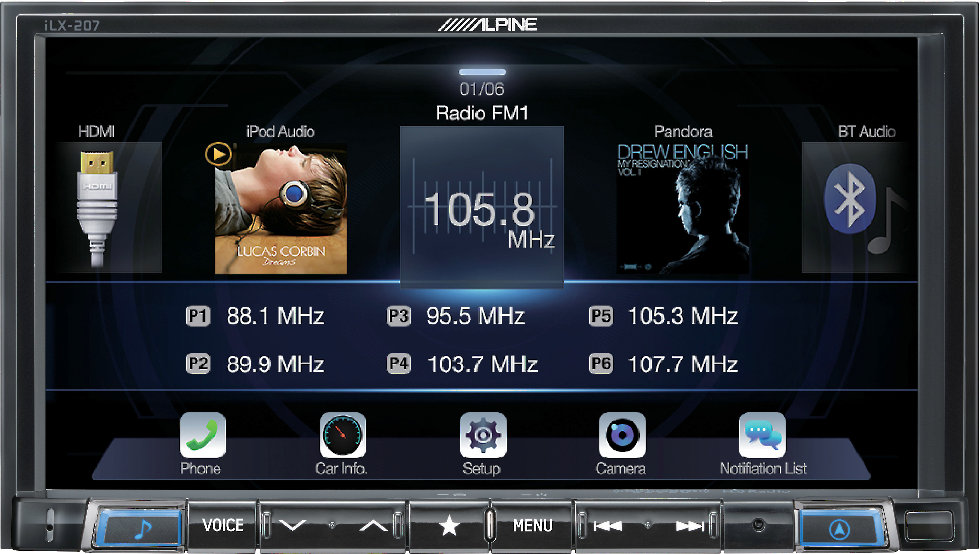Tune to preset P4 103.7 MHz
980x554 pixels.
(462, 364)
